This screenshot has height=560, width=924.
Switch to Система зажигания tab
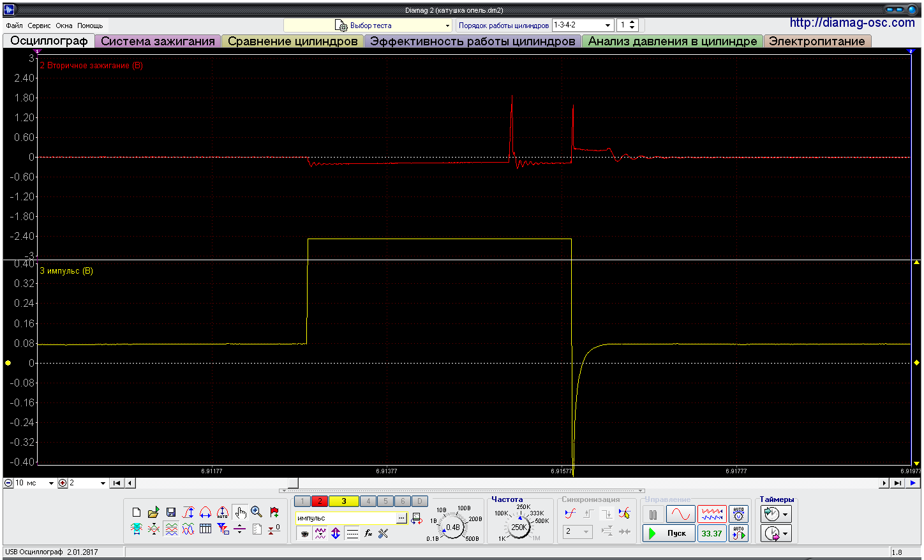tap(158, 41)
